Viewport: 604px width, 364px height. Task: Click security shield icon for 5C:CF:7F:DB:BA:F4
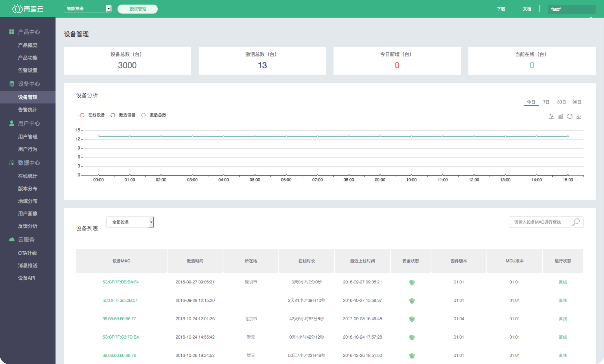coord(412,282)
